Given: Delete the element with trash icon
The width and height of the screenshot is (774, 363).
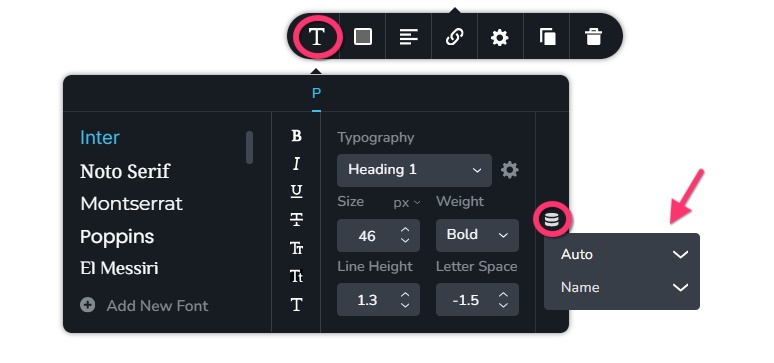Looking at the screenshot, I should [x=593, y=37].
